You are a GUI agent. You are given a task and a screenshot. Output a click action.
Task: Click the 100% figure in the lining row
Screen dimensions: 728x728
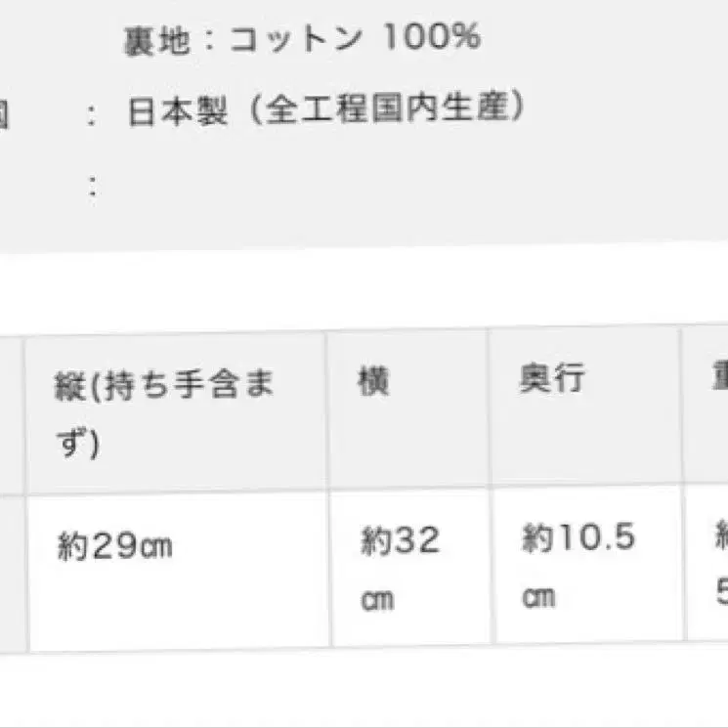coord(432,38)
